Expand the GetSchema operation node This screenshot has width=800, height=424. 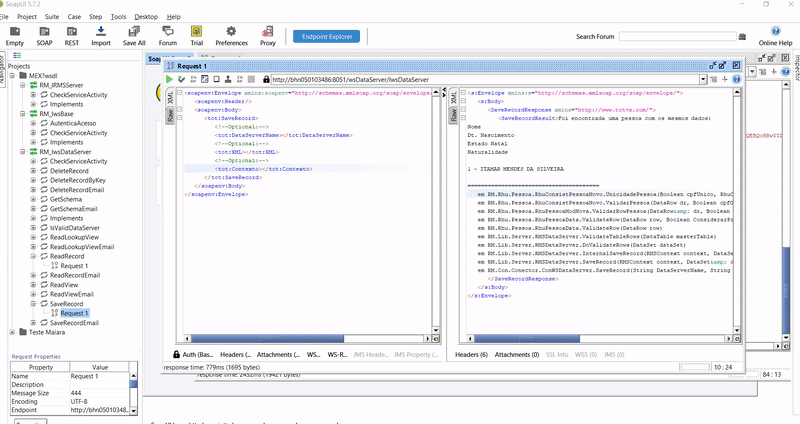pyautogui.click(x=33, y=199)
